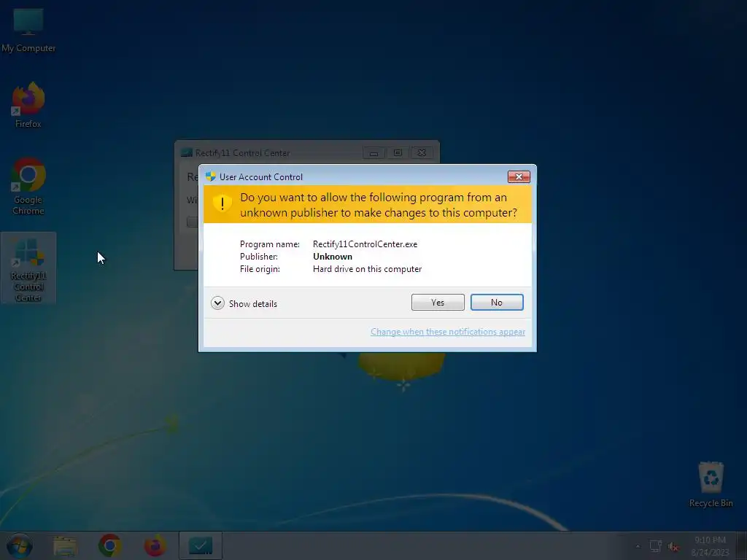Click the Show desktop strip at taskbar end
The height and width of the screenshot is (560, 747).
[741, 545]
